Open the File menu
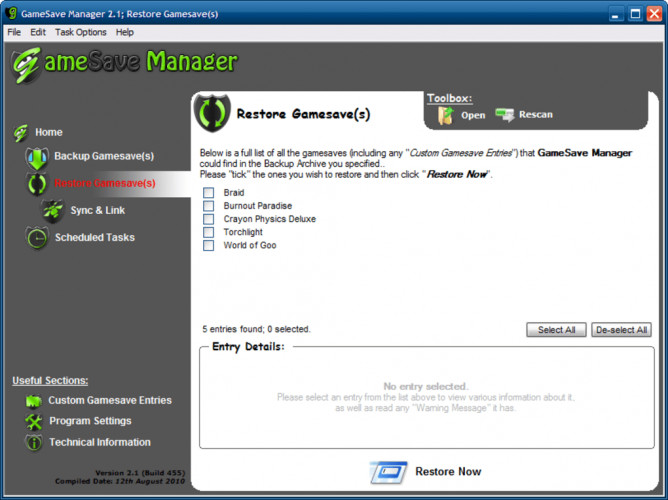Viewport: 668px width, 500px height. click(x=14, y=32)
